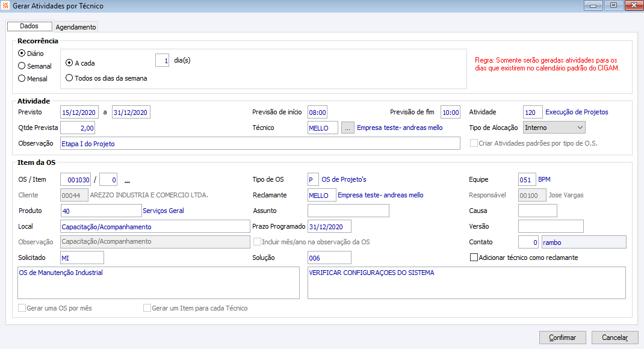Choose the Mensal recurrence option
644x349 pixels.
(22, 78)
